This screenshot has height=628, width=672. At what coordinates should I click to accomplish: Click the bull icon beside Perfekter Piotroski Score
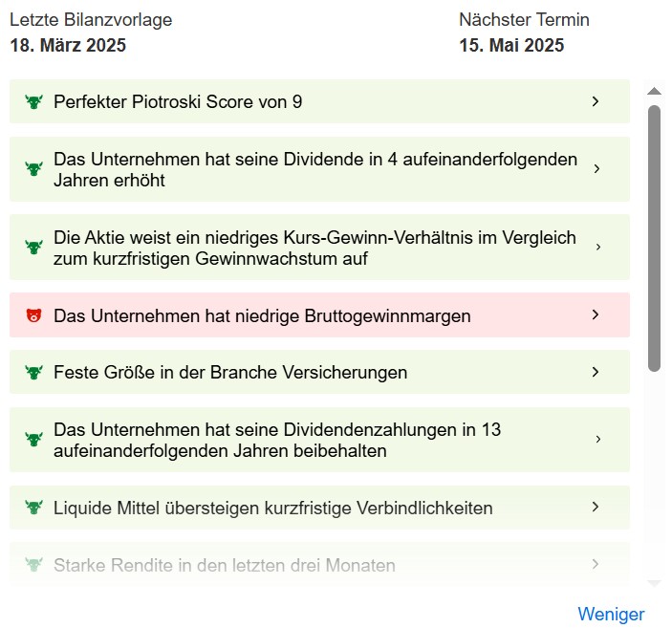(x=34, y=101)
